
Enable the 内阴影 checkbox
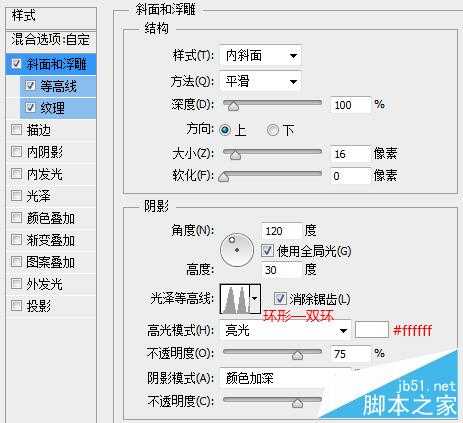[x=16, y=152]
